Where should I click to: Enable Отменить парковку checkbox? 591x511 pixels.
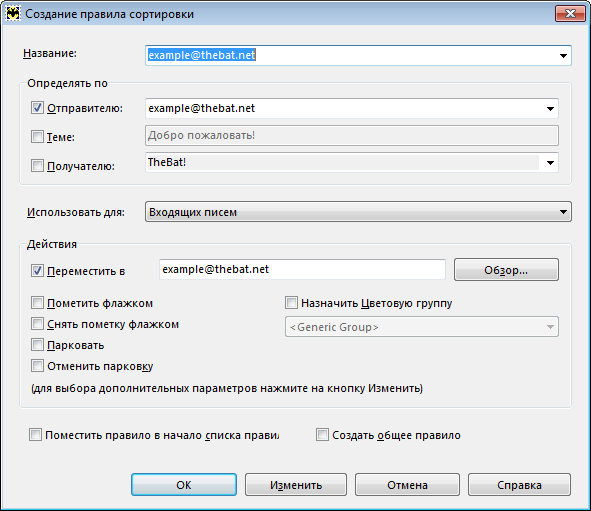point(37,366)
